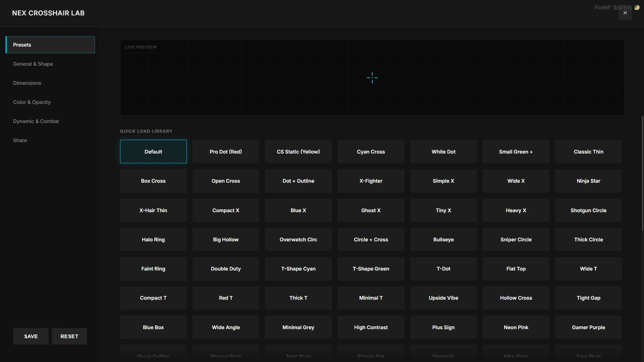This screenshot has height=362, width=644.
Task: Select the Share sidebar item
Action: point(50,140)
